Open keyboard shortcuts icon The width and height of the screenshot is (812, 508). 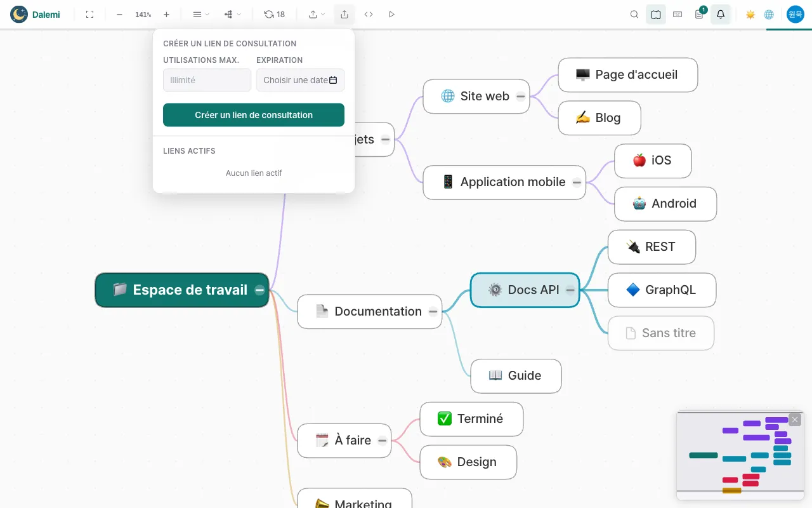point(678,14)
